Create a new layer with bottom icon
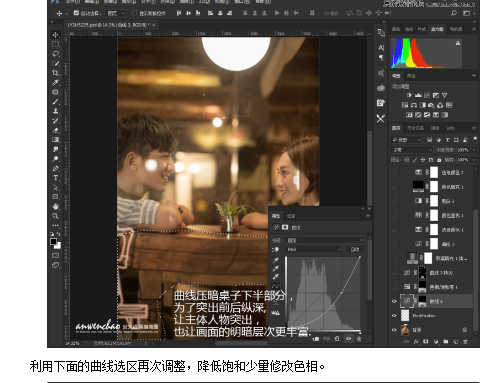The height and width of the screenshot is (383, 488). click(x=456, y=342)
